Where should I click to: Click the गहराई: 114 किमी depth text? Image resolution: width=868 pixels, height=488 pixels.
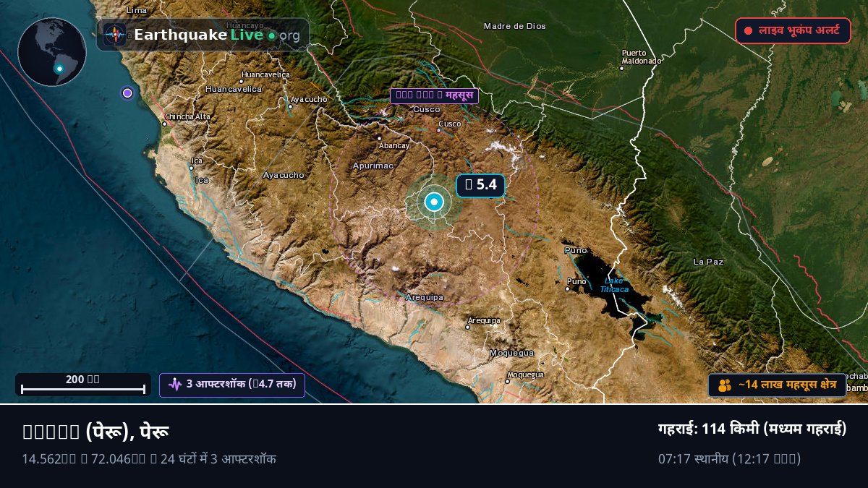(x=752, y=429)
